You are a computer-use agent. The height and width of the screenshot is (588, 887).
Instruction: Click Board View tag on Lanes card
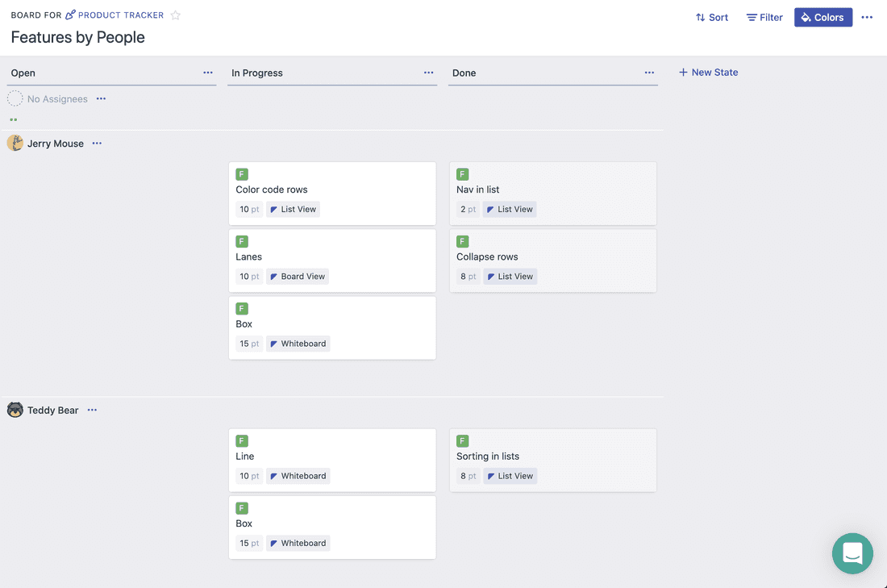(298, 277)
